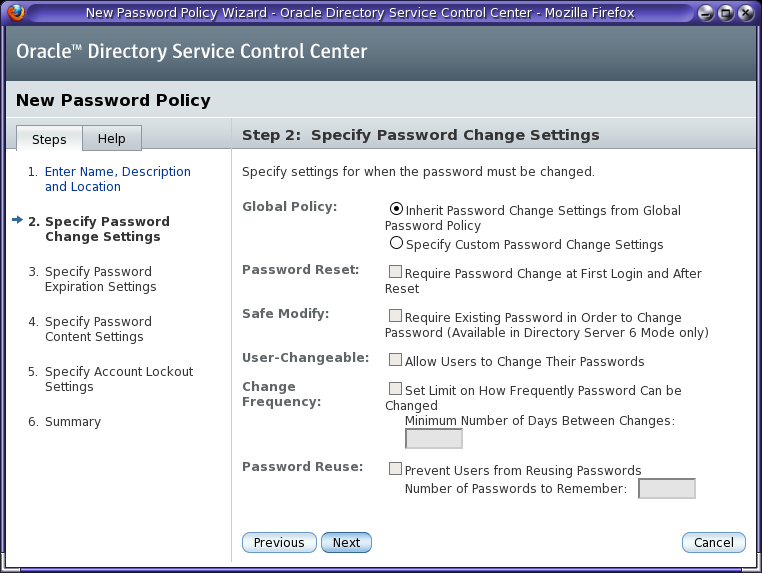The height and width of the screenshot is (573, 762).
Task: Enable the password change frequency limit checkbox
Action: (x=396, y=389)
